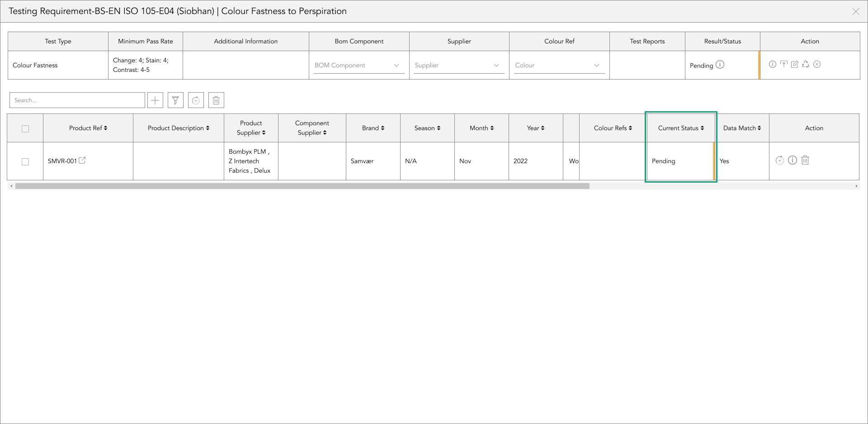868x424 pixels.
Task: Open the filter options in the toolbar
Action: coord(175,100)
